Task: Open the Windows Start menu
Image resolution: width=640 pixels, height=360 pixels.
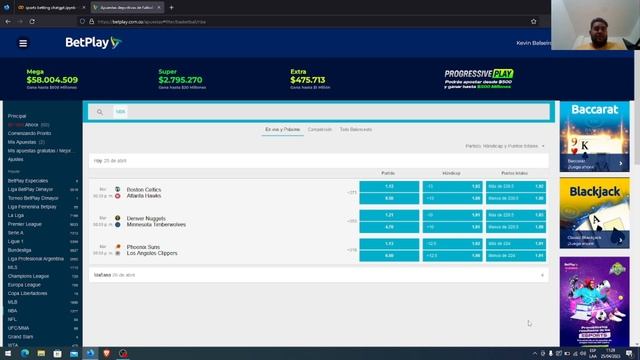Action: pos(8,353)
